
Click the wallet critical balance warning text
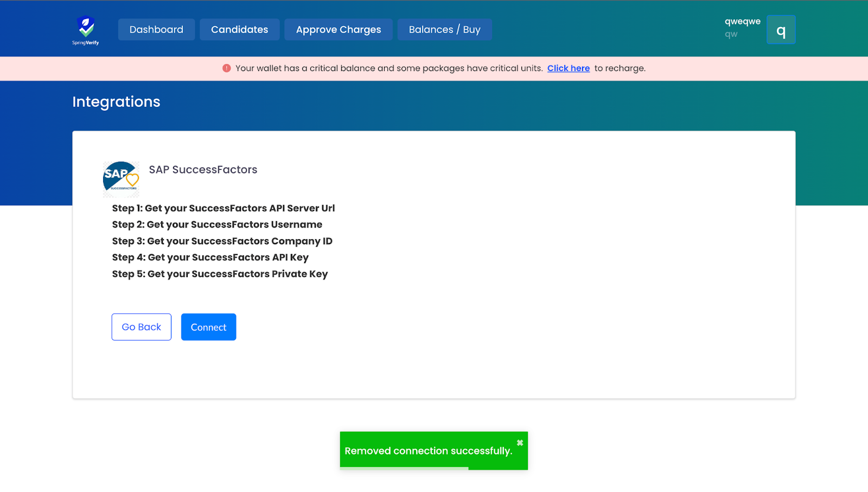pyautogui.click(x=389, y=68)
